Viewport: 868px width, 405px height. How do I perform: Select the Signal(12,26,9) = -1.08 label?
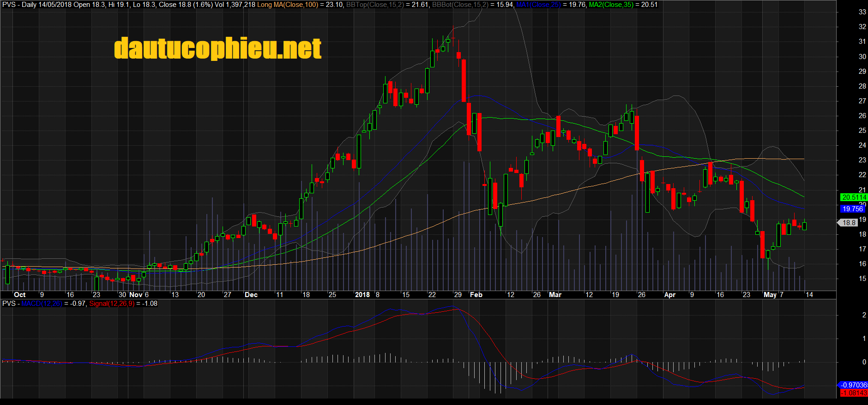[123, 304]
